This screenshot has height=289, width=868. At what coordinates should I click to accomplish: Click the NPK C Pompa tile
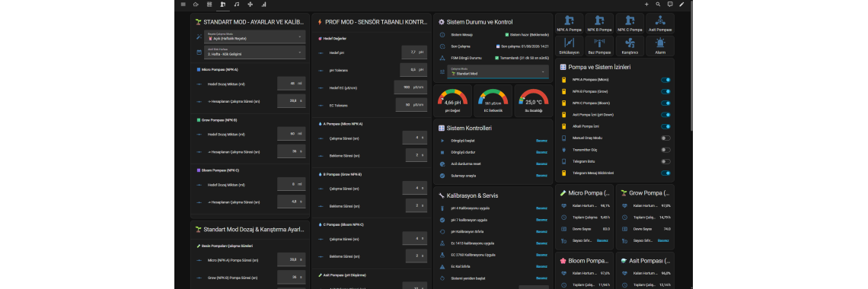click(630, 24)
